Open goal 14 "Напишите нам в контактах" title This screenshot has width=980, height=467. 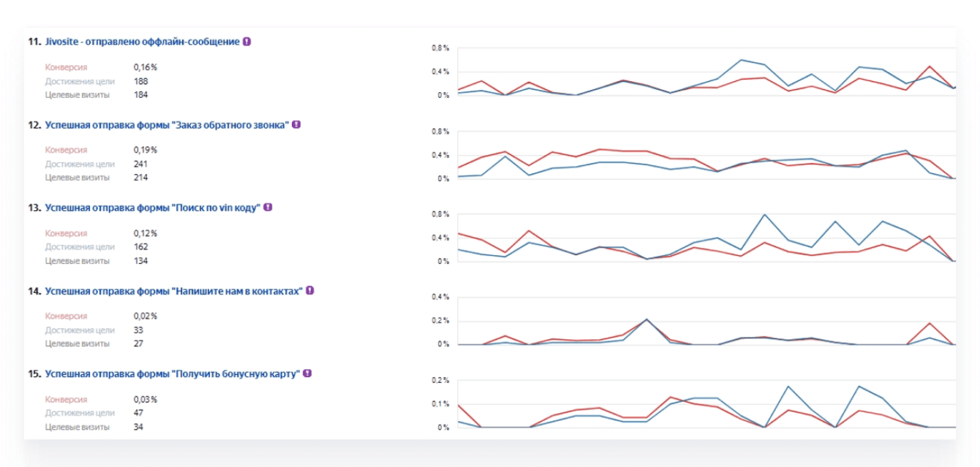pyautogui.click(x=174, y=291)
